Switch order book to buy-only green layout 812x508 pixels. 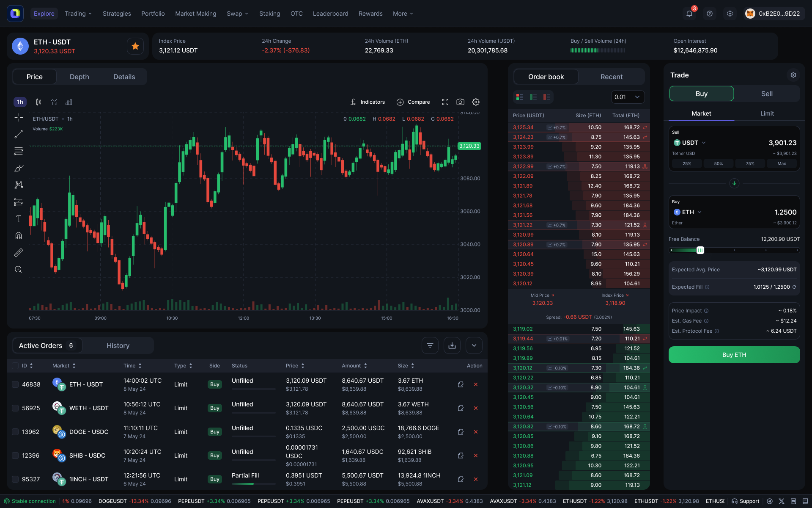click(533, 97)
